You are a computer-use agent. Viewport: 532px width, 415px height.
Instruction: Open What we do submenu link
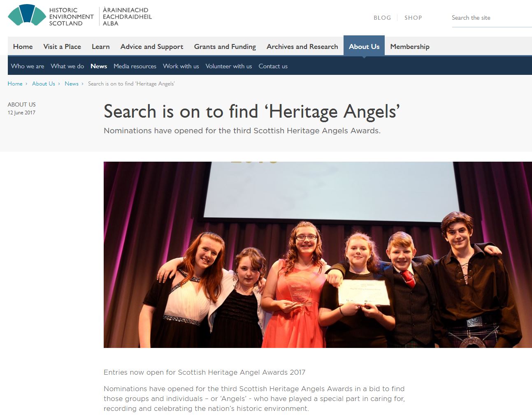(67, 66)
